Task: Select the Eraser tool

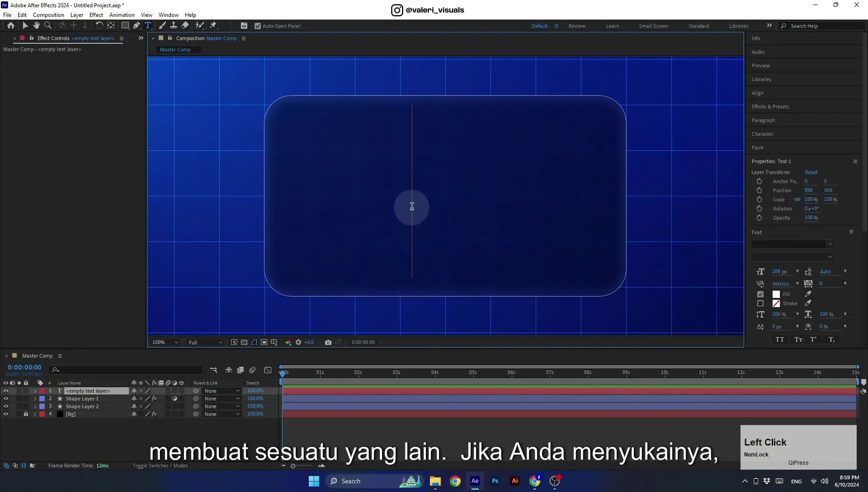Action: [x=185, y=26]
